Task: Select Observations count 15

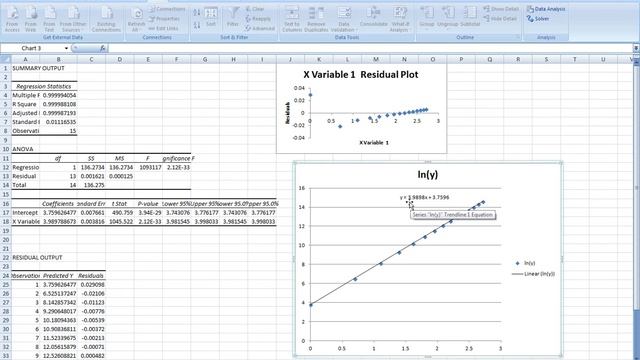Action: click(59, 131)
